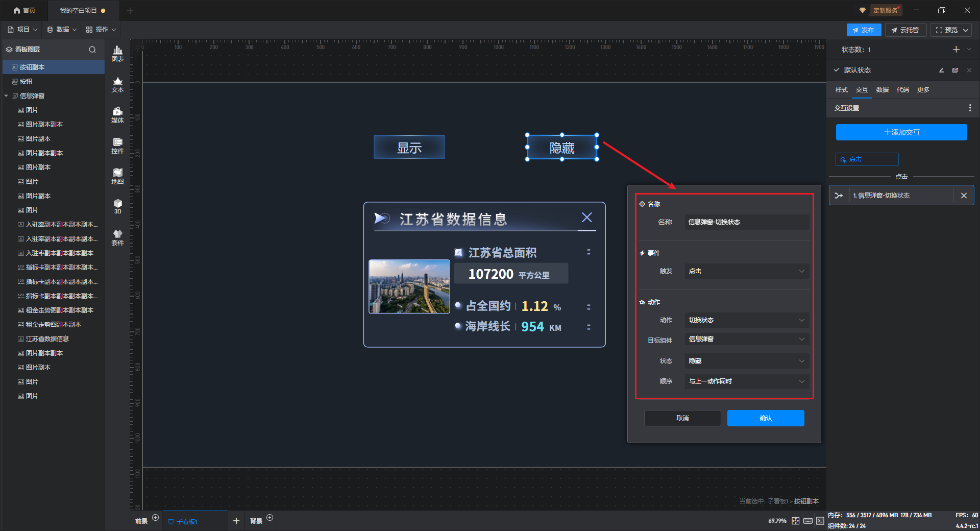Collapse the 默认状态 section
The height and width of the screenshot is (531, 980).
click(837, 70)
